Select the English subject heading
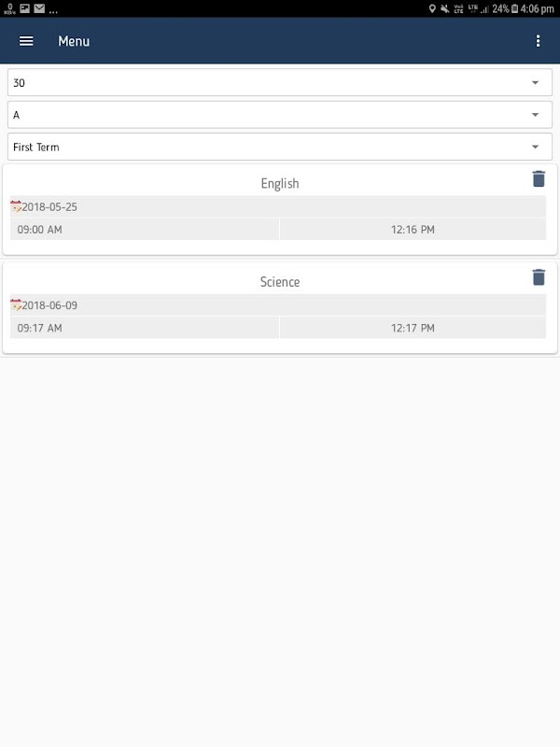 click(x=280, y=184)
